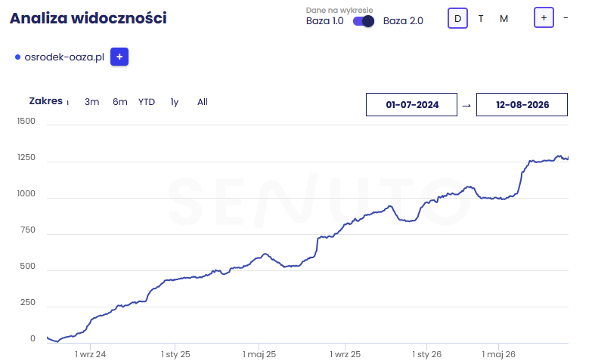Click the blue plus button to add a domain
Image resolution: width=595 pixels, height=364 pixels.
[119, 57]
